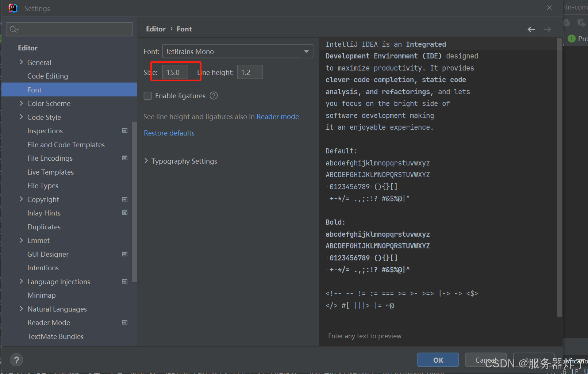Click the search magnifier icon in settings
The image size is (588, 374).
(x=14, y=29)
